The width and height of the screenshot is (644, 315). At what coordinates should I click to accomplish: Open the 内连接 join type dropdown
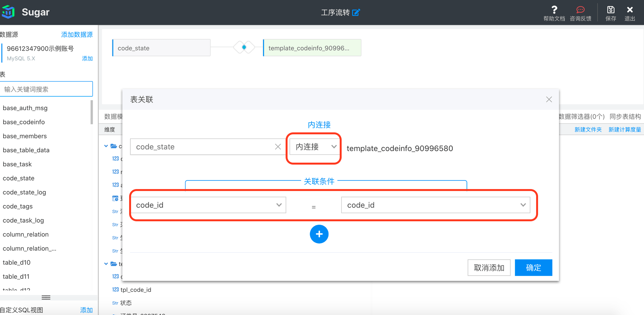click(x=314, y=147)
